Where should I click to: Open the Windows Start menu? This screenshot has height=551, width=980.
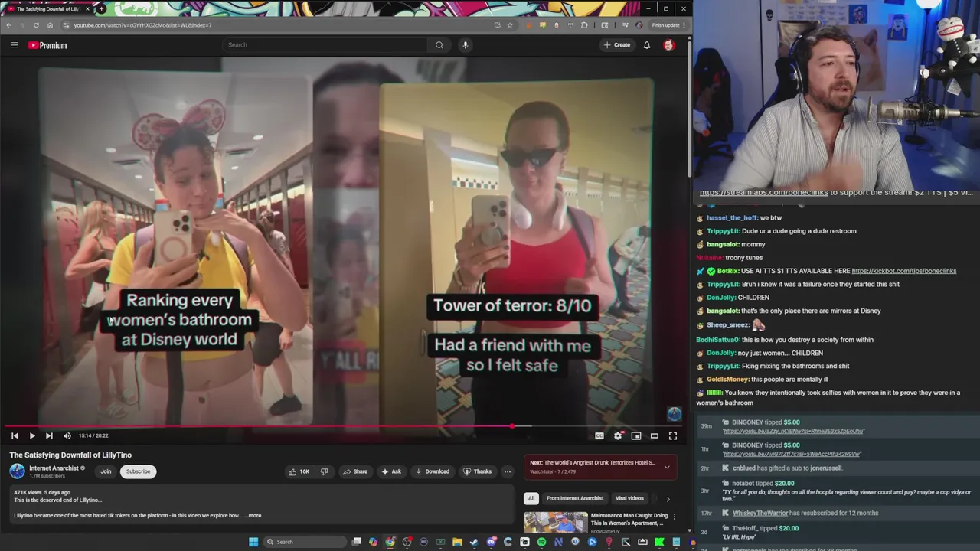[x=253, y=542]
